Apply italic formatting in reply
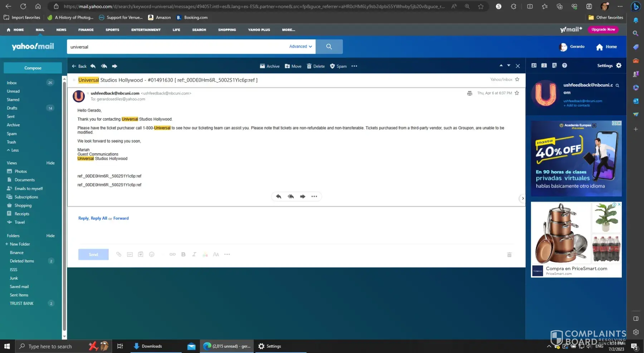The width and height of the screenshot is (644, 353). coord(194,255)
